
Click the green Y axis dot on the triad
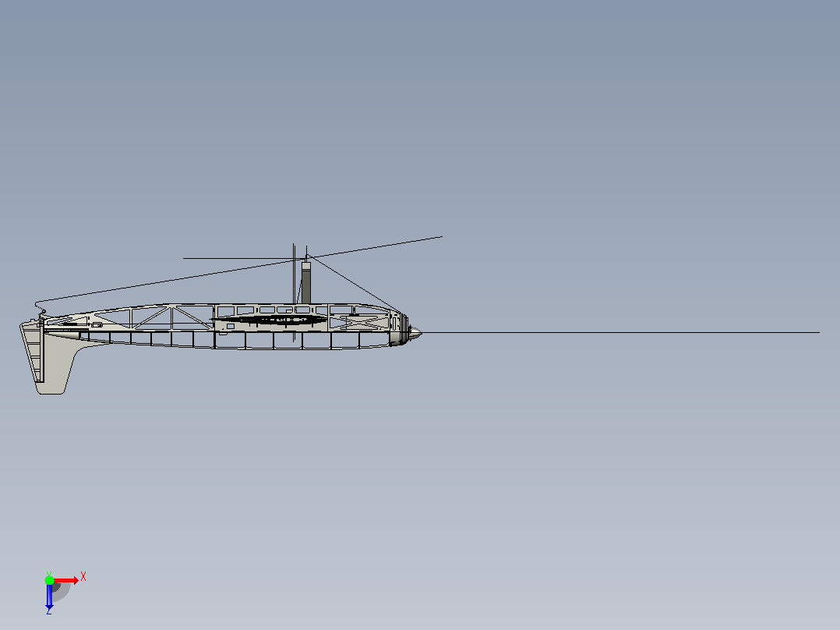tap(49, 580)
